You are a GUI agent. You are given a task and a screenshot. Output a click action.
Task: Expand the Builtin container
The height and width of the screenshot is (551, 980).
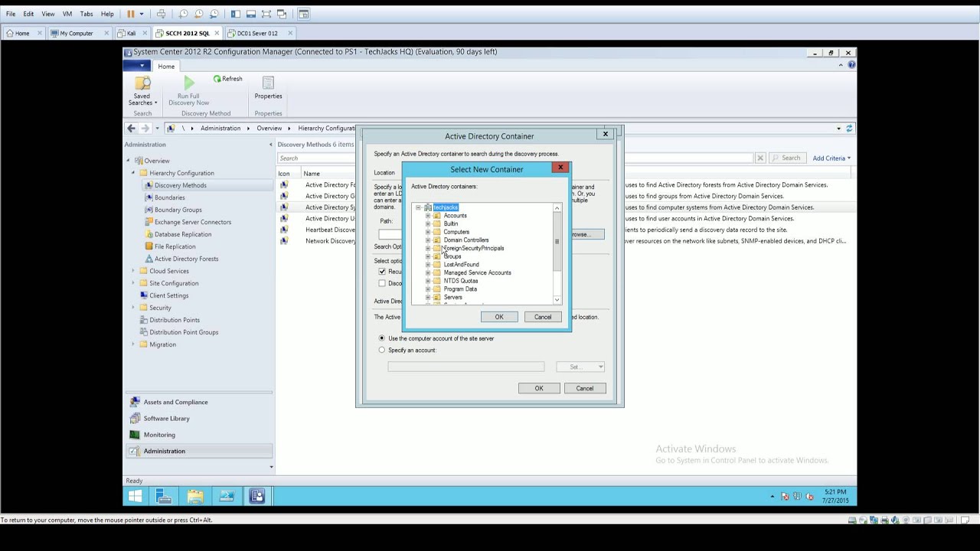pos(428,223)
